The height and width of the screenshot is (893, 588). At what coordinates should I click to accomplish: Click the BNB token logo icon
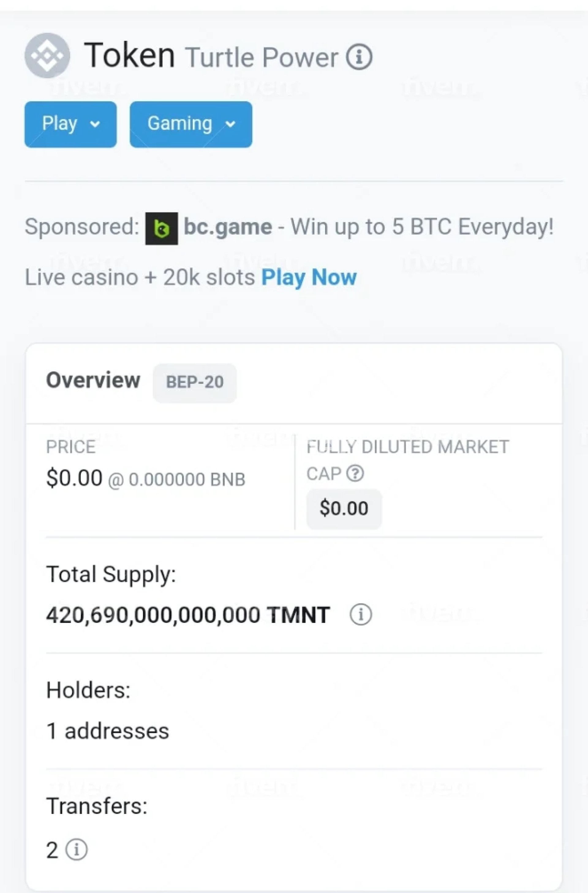click(x=47, y=55)
